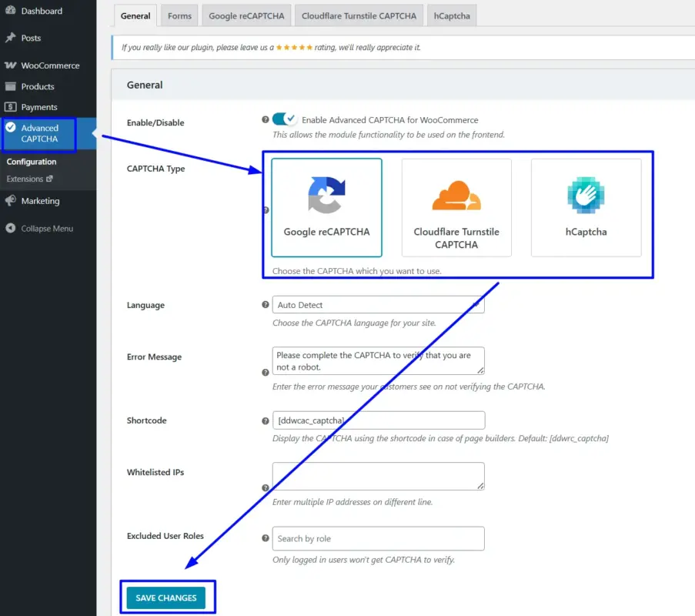
Task: Click into the Whitelisted IPs text area
Action: point(378,477)
